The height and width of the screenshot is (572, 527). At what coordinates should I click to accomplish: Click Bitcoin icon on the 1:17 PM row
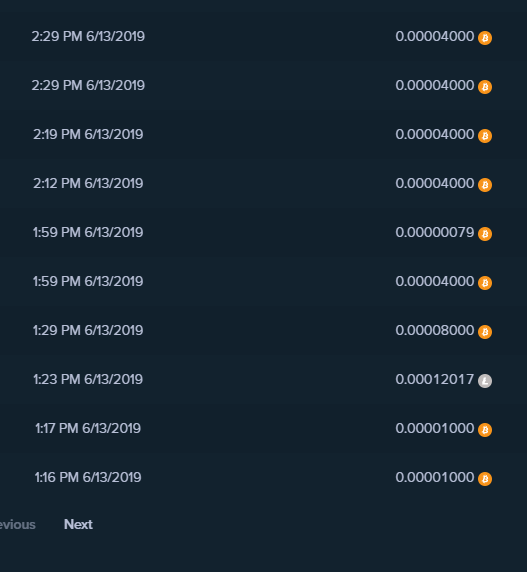[x=485, y=429]
